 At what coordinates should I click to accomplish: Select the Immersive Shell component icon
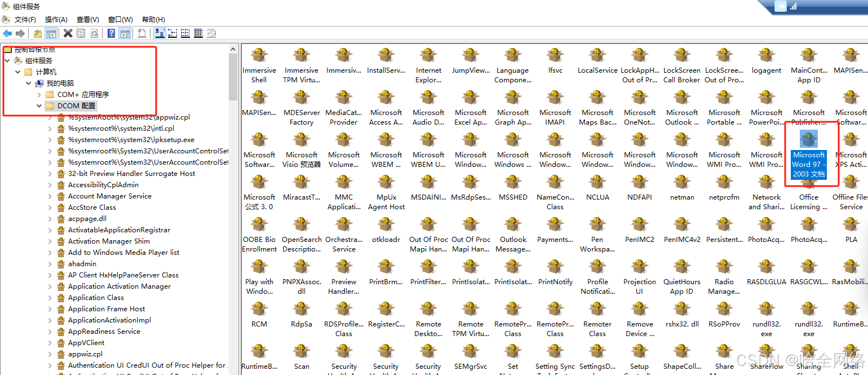coord(259,65)
